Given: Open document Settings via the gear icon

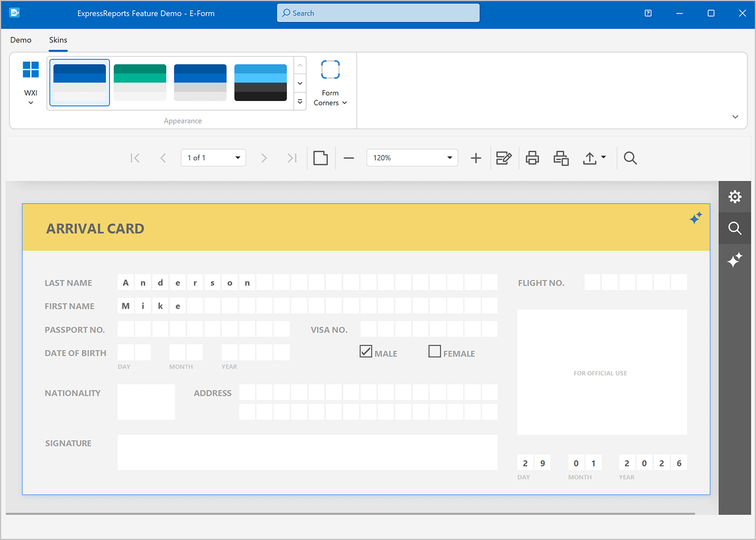Looking at the screenshot, I should 735,197.
